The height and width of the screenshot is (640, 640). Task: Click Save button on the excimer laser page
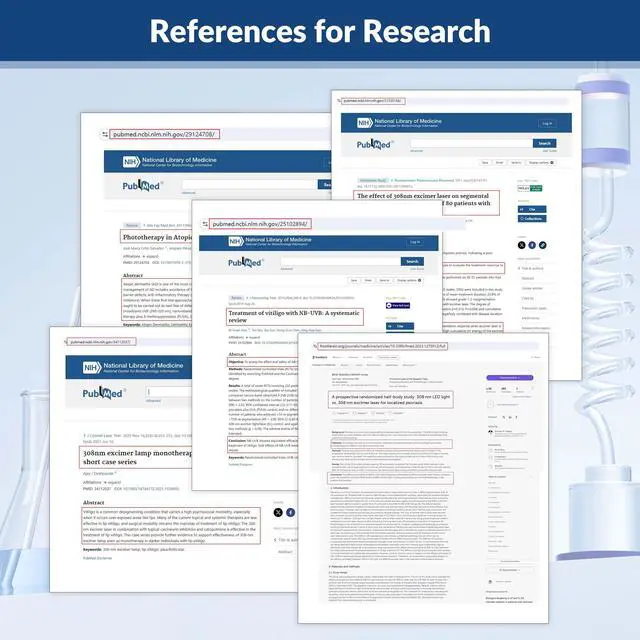click(486, 161)
